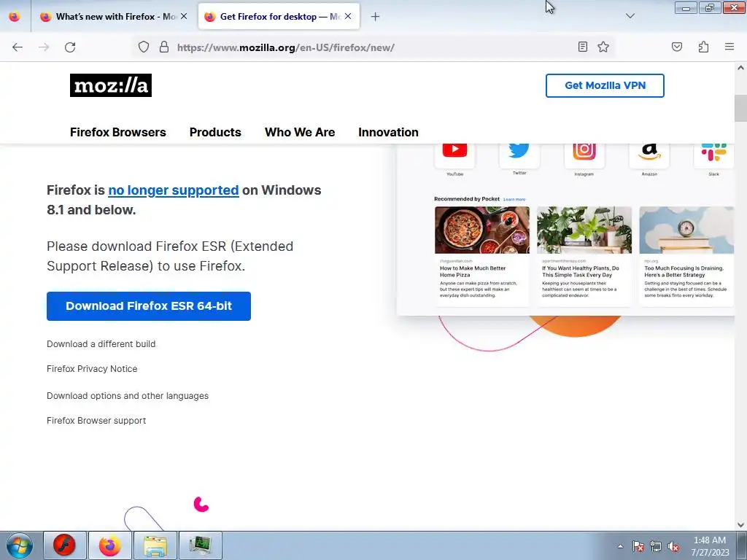Open the Windows Start menu orb
The height and width of the screenshot is (560, 747).
coord(20,545)
